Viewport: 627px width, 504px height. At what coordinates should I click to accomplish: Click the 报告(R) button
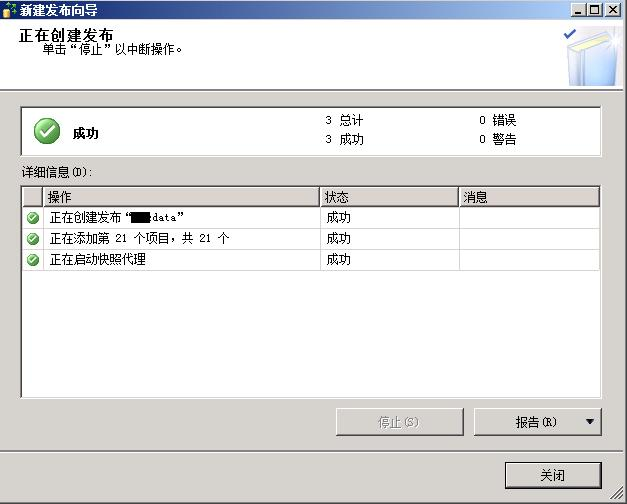[x=537, y=422]
